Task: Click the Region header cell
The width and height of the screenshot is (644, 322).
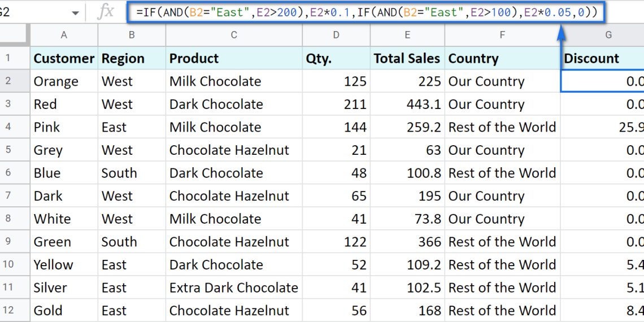Action: pos(132,58)
